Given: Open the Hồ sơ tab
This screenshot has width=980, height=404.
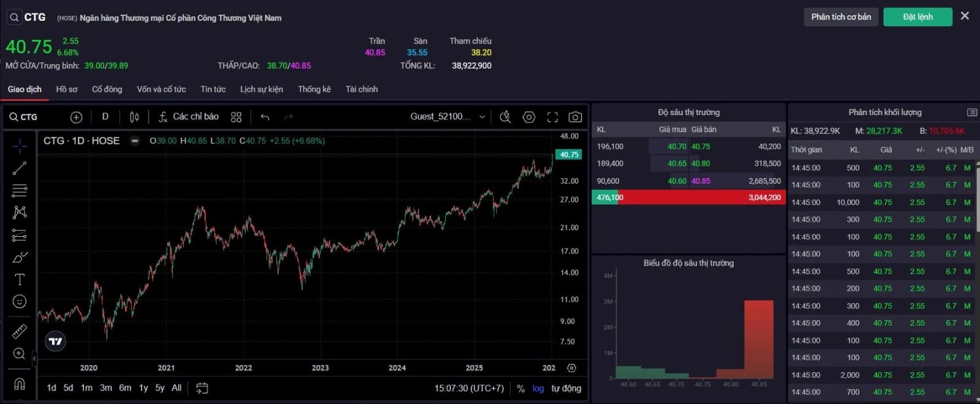Looking at the screenshot, I should pyautogui.click(x=67, y=89).
